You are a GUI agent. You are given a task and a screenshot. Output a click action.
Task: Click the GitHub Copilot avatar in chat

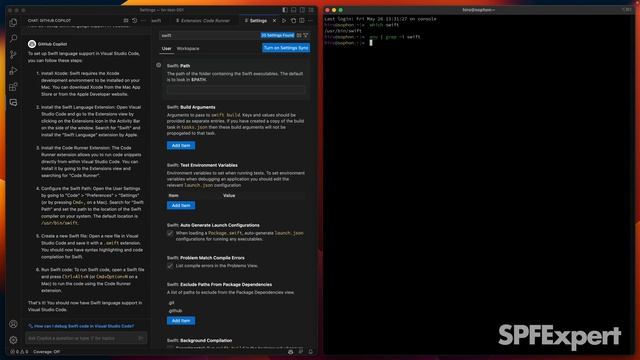pyautogui.click(x=32, y=44)
